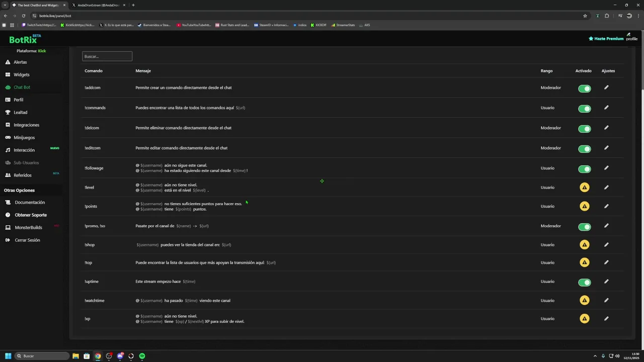Screen dimensions: 644x362
Task: Open a new browser tab
Action: tap(133, 5)
